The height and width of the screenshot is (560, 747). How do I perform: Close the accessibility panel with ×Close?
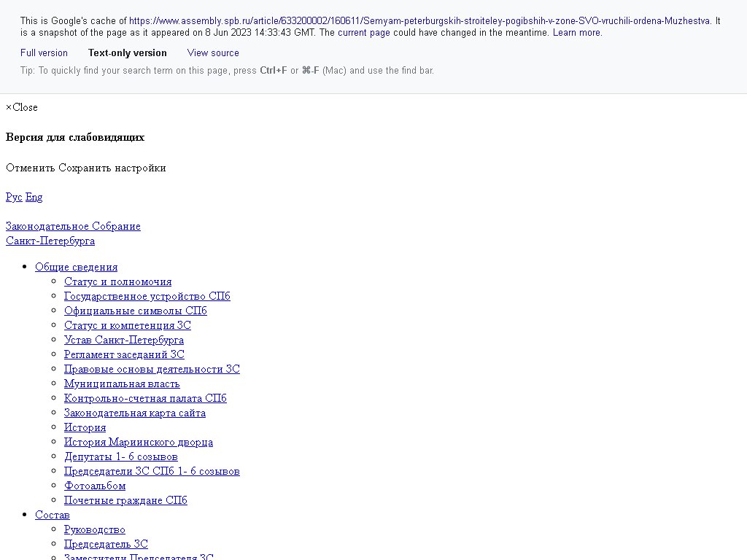point(22,107)
